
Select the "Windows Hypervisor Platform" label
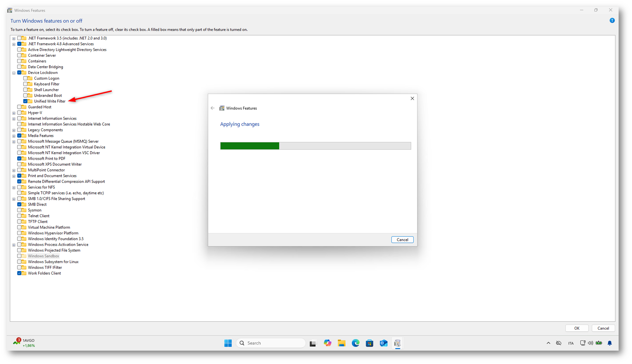[53, 233]
